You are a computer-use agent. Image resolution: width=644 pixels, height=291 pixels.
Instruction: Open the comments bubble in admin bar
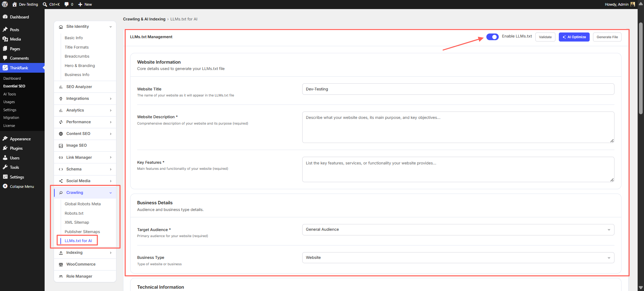coord(66,4)
